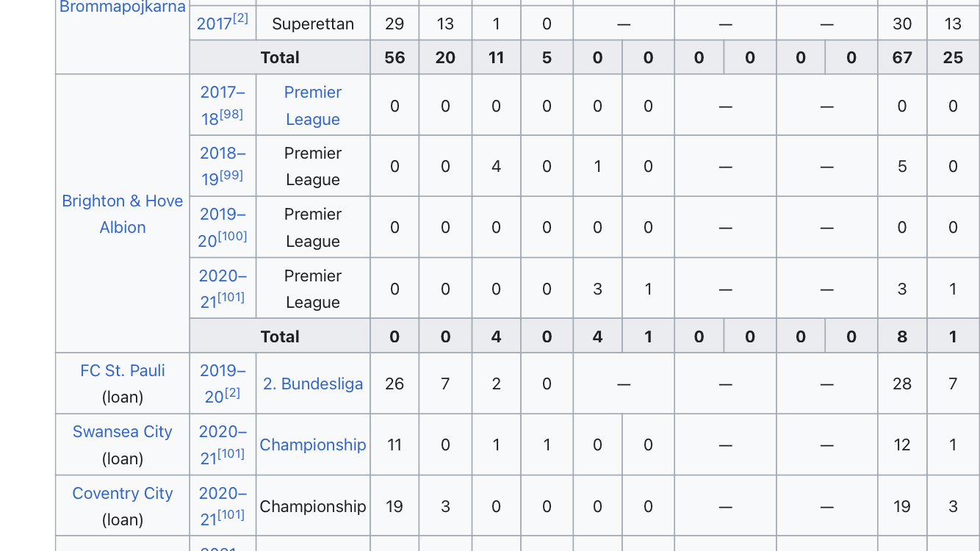This screenshot has height=551, width=980.
Task: Open the 2017 Superettan season link
Action: click(x=215, y=24)
